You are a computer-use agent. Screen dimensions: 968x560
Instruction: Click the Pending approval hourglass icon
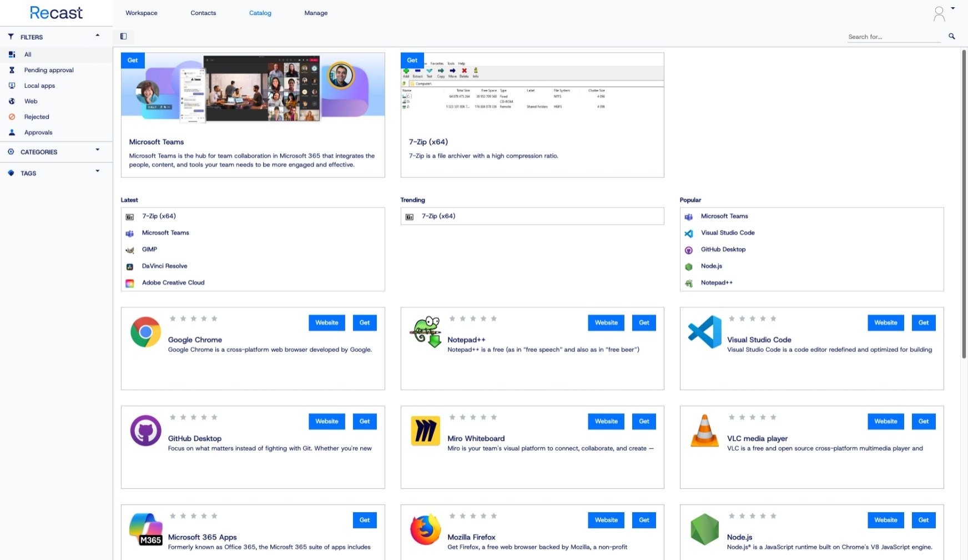(12, 70)
